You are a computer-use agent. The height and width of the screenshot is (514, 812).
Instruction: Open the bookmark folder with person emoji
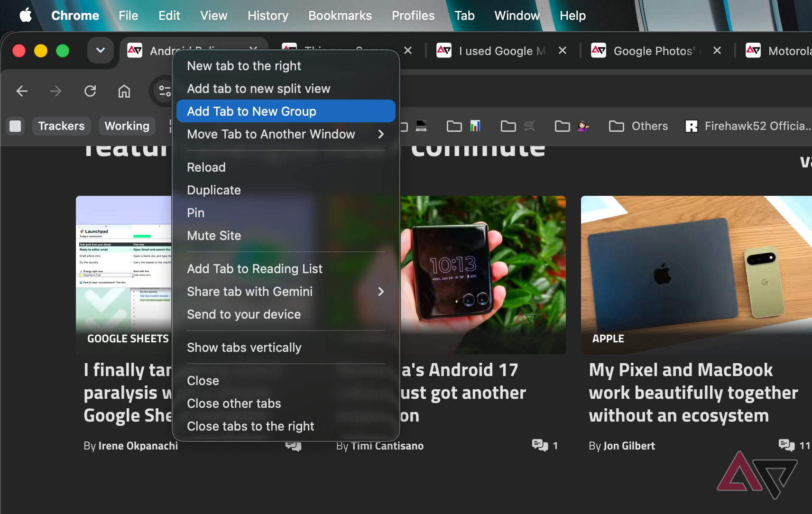[572, 126]
